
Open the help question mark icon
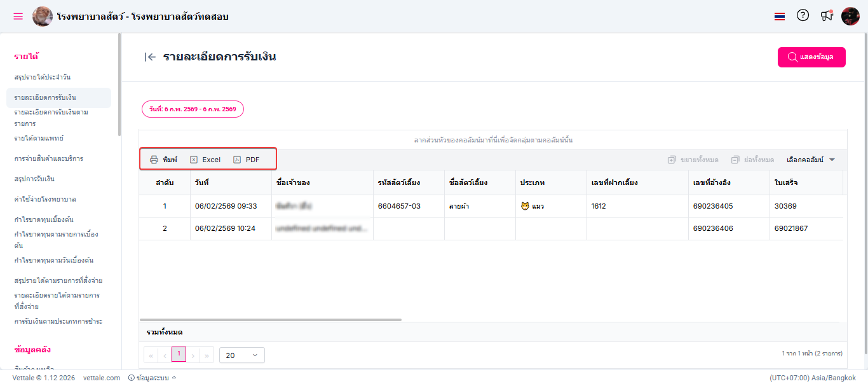(803, 16)
